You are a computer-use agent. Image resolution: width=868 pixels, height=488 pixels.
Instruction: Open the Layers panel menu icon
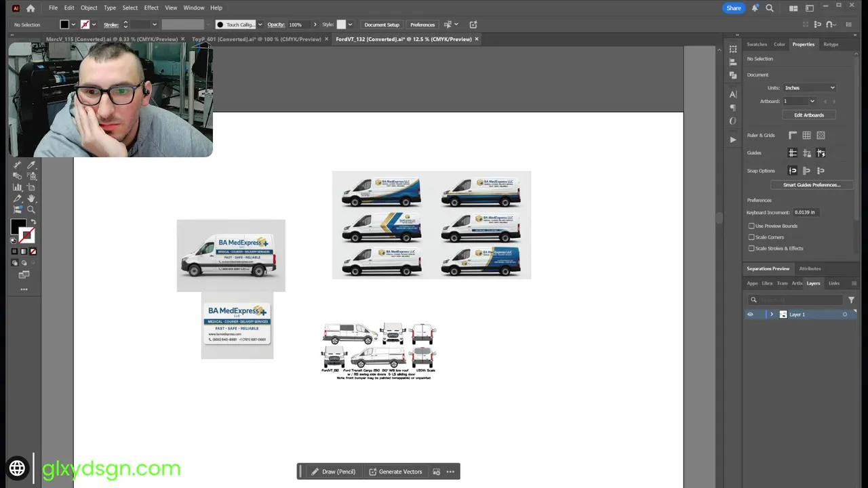(854, 283)
